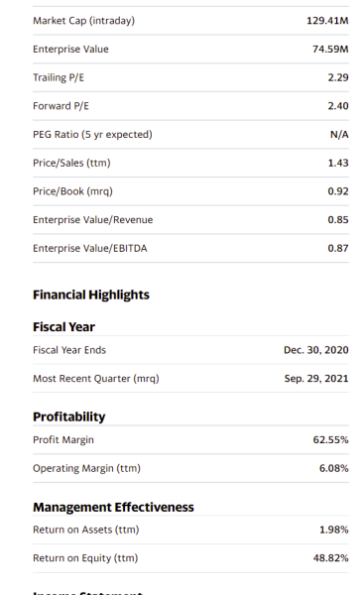This screenshot has height=595, width=364.
Task: Click the Forward P/E value 2.40
Action: (x=338, y=106)
